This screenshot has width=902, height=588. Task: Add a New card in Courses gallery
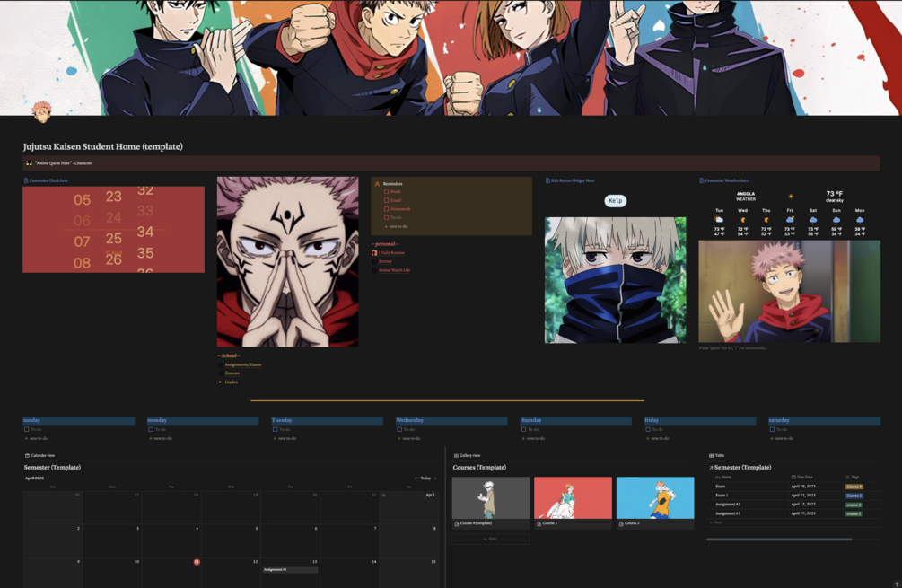(x=491, y=540)
